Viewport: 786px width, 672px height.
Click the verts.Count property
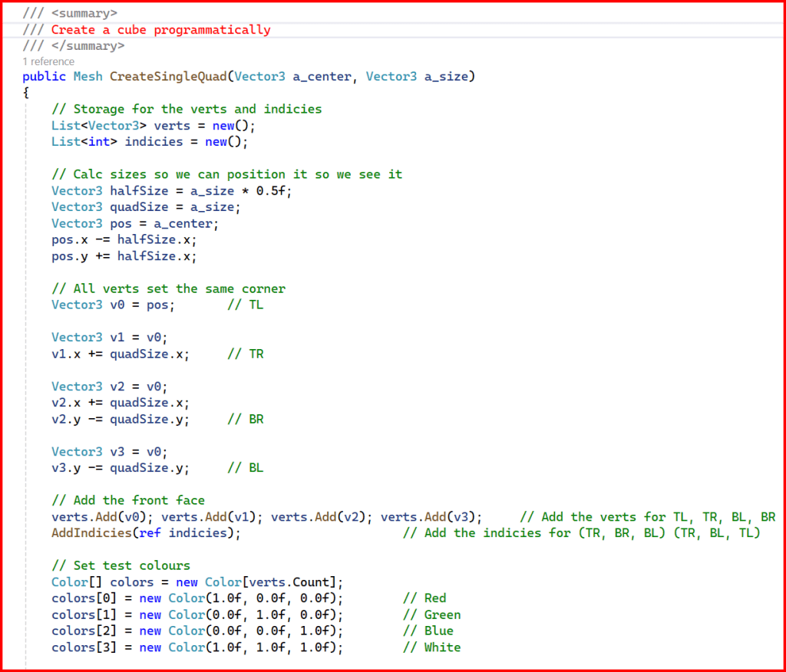click(x=296, y=582)
